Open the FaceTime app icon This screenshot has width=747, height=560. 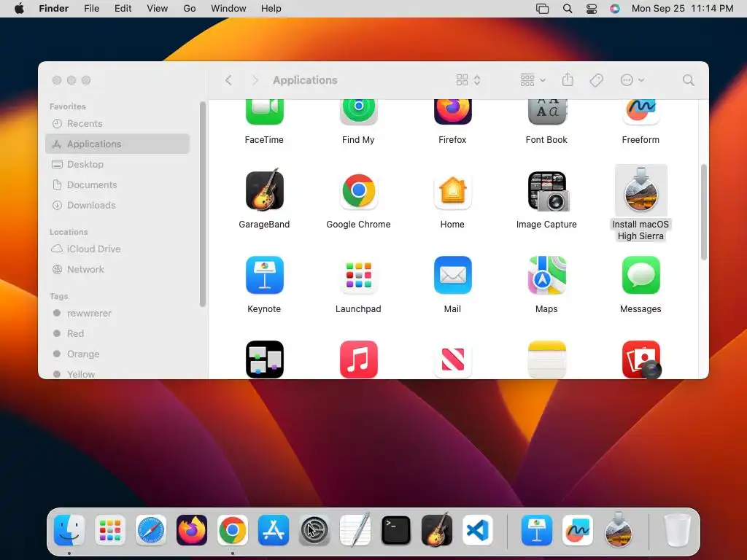[x=264, y=112]
